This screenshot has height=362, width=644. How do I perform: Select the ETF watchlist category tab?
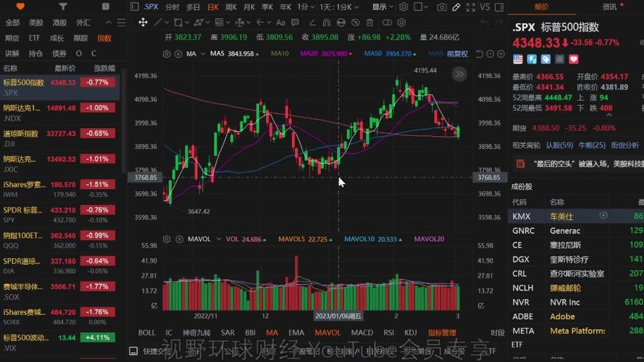[x=34, y=38]
